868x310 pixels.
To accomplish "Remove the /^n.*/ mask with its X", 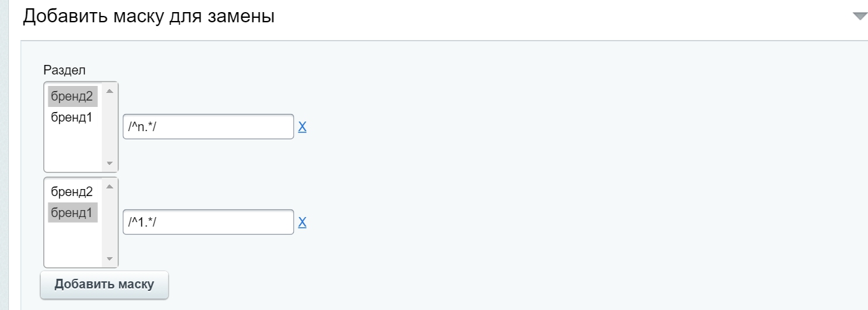I will tap(302, 127).
